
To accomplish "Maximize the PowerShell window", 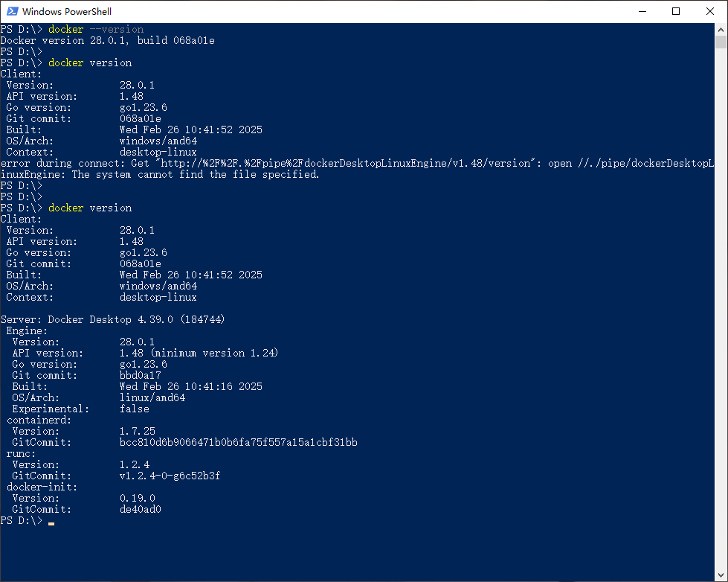I will click(675, 11).
